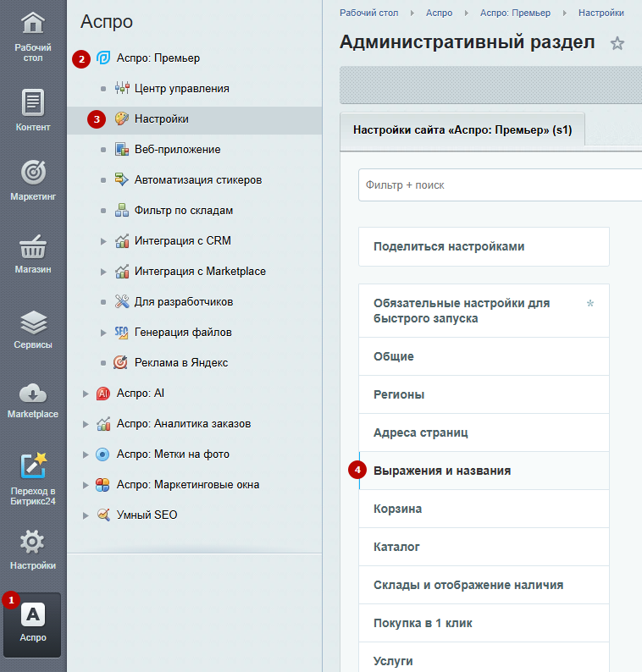The width and height of the screenshot is (642, 672).
Task: Open the Центр управления menu item
Action: (182, 88)
